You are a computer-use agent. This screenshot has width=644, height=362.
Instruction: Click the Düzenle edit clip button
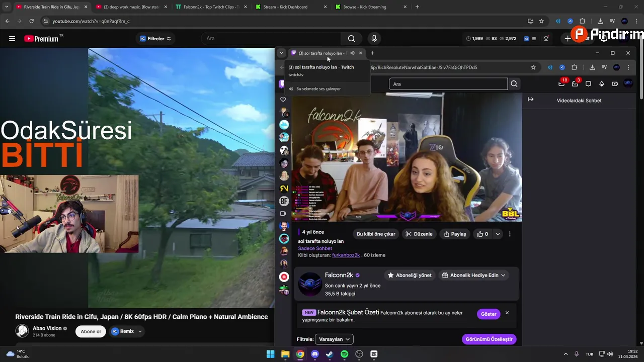419,234
